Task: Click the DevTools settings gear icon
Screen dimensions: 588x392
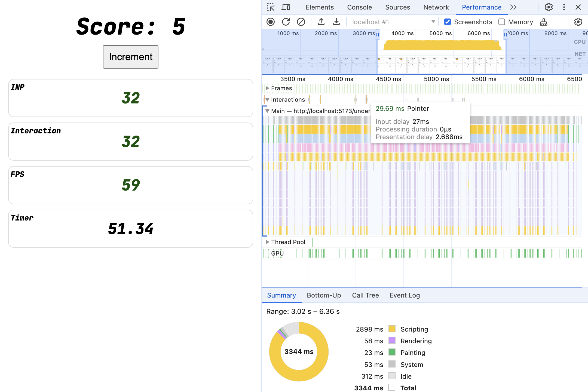Action: 549,7
